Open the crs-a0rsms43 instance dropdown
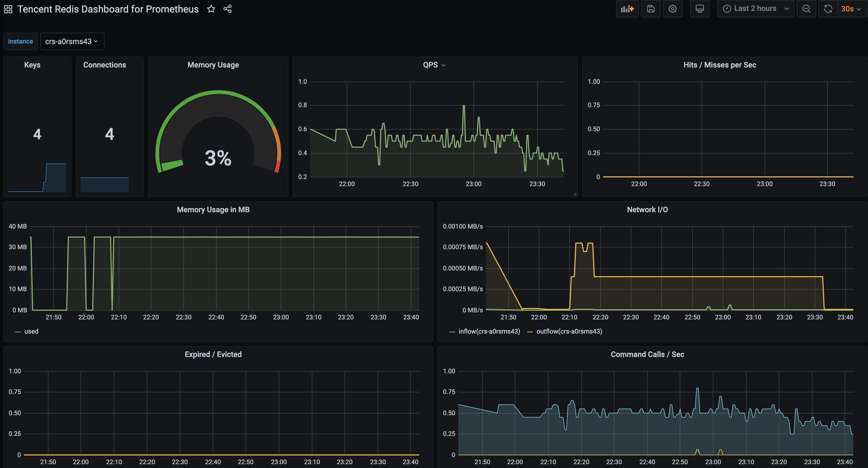The width and height of the screenshot is (868, 468). [x=72, y=41]
